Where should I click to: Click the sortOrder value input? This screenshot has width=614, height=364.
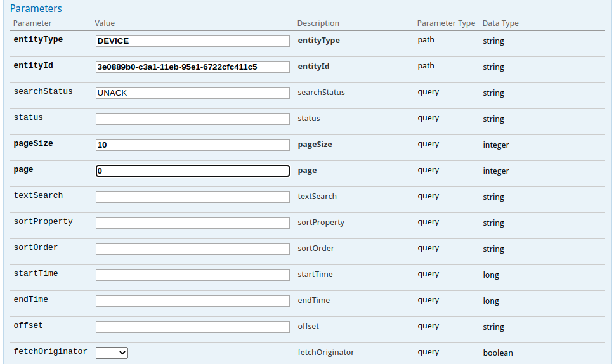(x=193, y=249)
